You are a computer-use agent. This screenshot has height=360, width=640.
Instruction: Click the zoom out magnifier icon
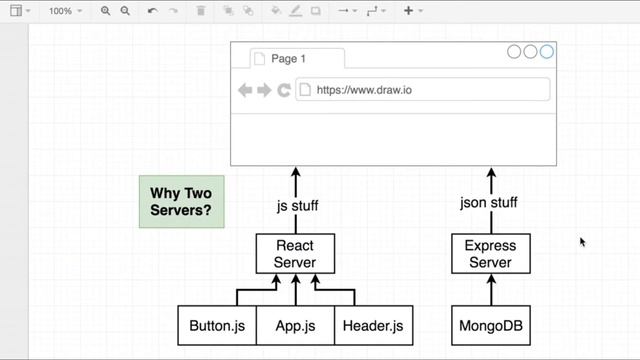click(125, 11)
